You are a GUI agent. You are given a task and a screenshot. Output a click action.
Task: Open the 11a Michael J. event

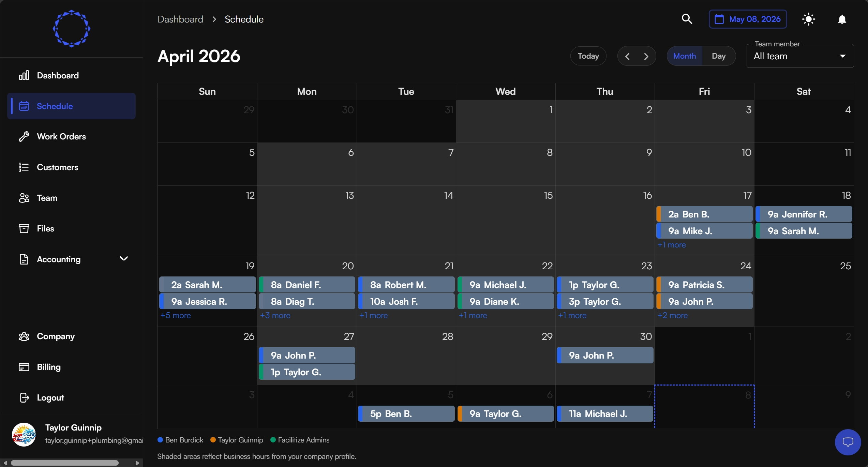tap(605, 413)
